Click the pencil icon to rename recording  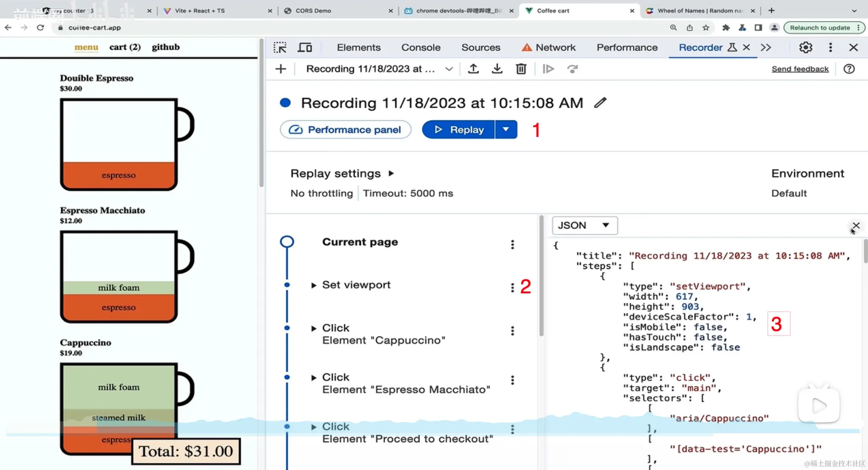click(600, 103)
